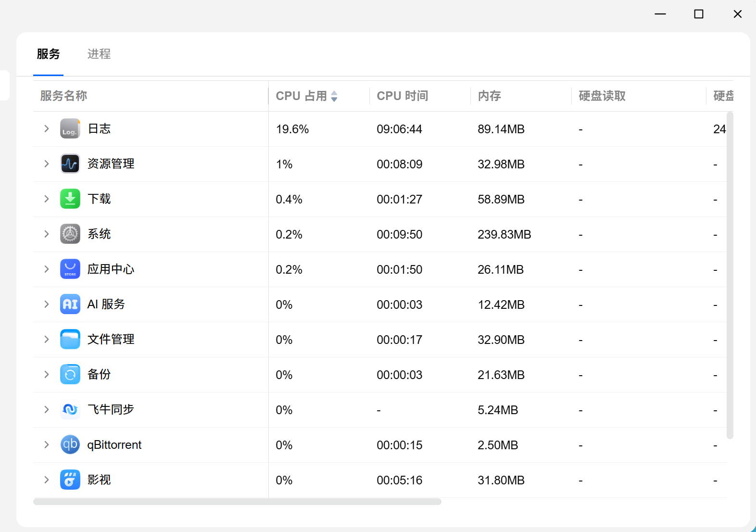Click the vertical scrollbar on right
Viewport: 756px width, 532px height.
coord(730,275)
